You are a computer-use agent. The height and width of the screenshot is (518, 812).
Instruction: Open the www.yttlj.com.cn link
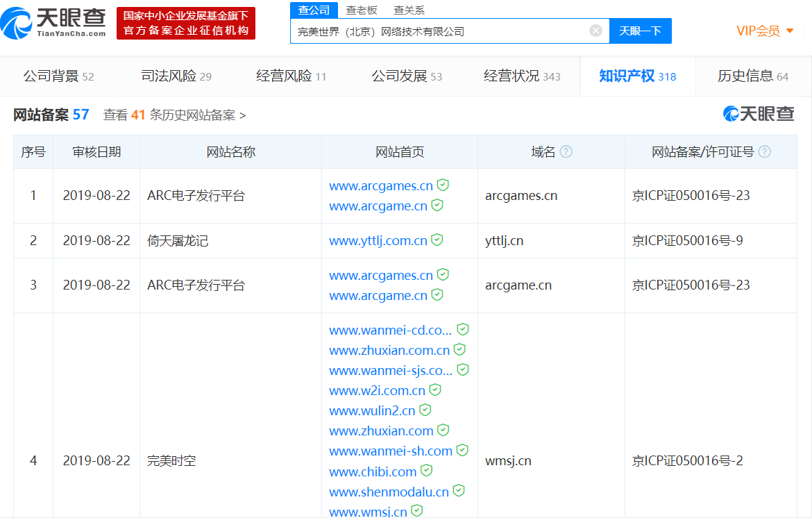[x=378, y=241]
